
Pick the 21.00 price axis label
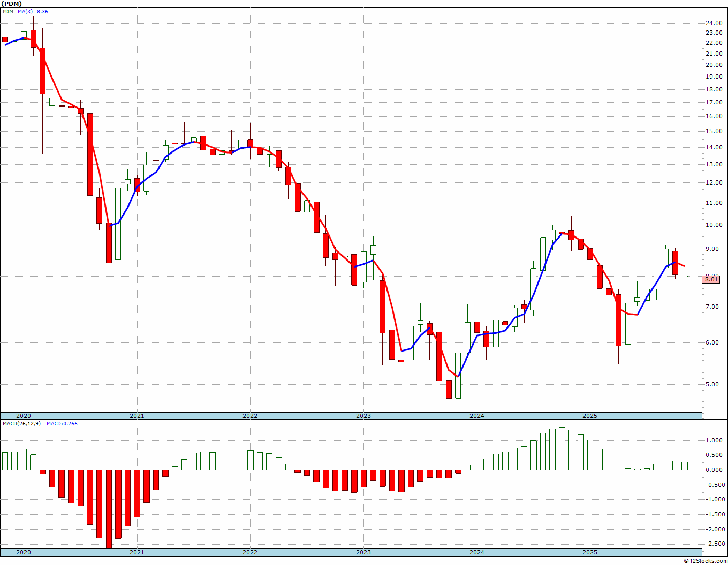pos(714,54)
